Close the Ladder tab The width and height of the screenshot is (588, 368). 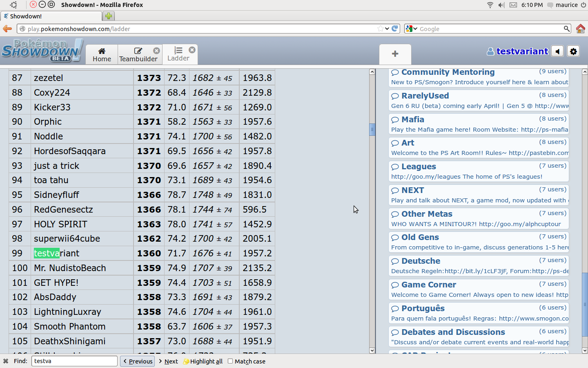pos(192,50)
